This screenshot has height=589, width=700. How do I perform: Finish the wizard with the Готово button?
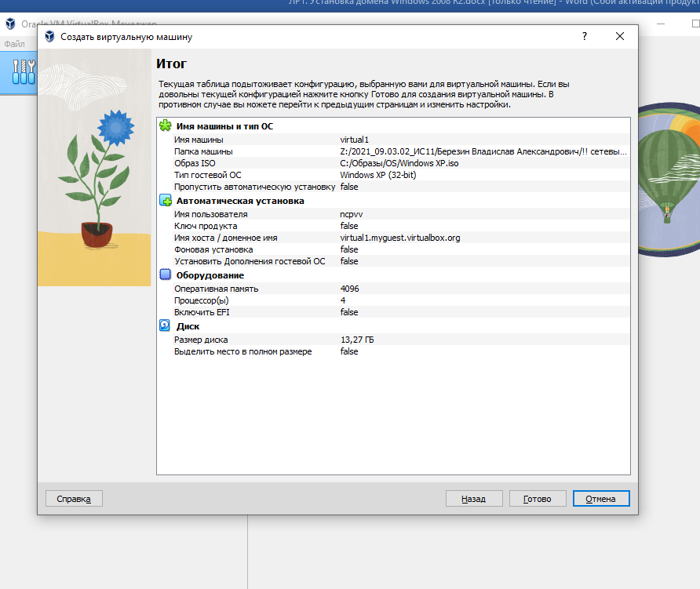coord(538,499)
